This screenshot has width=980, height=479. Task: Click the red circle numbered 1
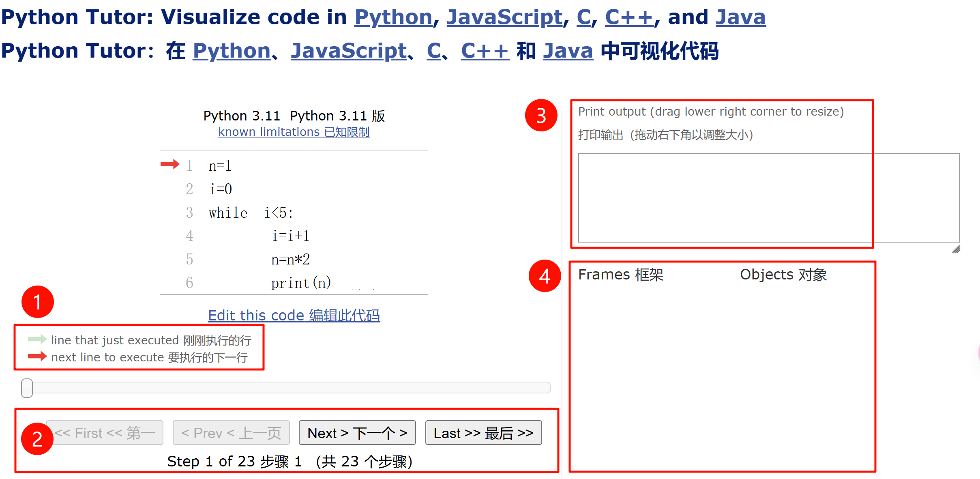click(x=37, y=302)
